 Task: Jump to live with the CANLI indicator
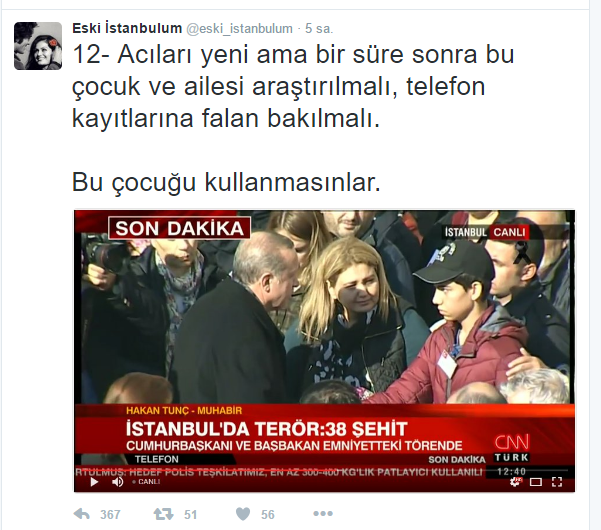tap(146, 482)
